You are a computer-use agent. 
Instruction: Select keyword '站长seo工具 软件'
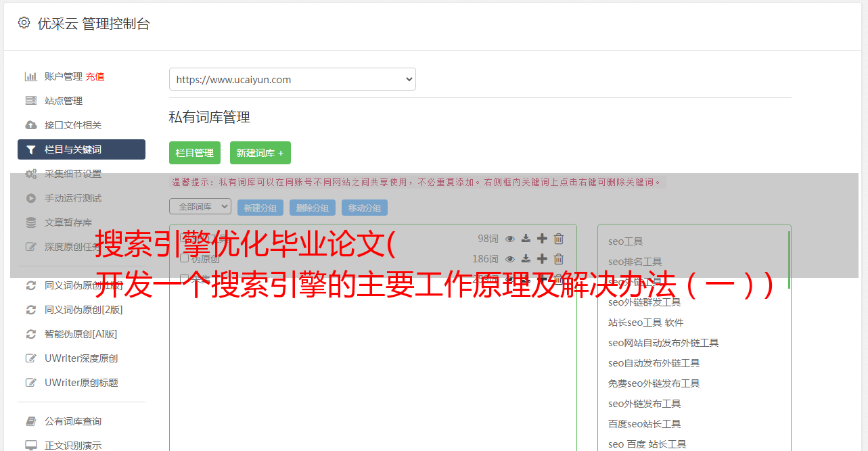[x=646, y=323]
